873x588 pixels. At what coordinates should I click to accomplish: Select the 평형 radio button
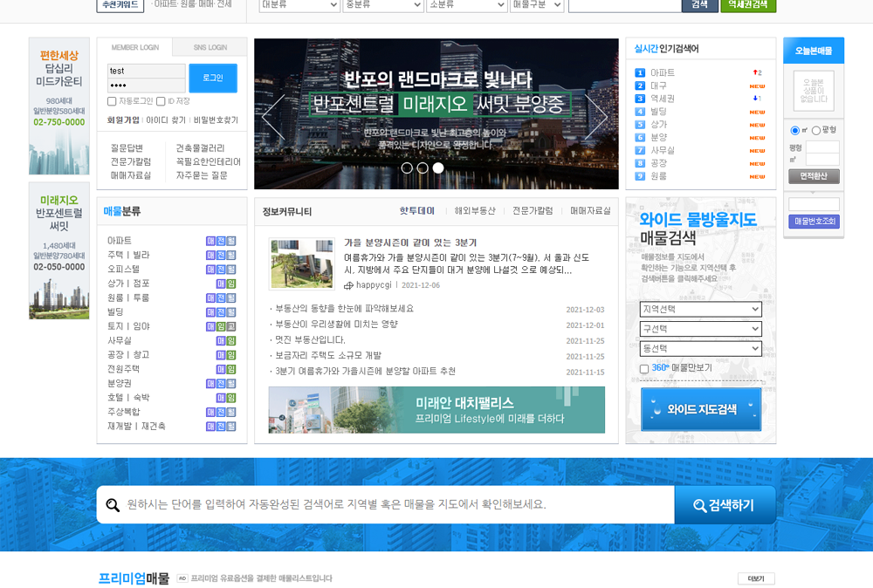[x=816, y=130]
